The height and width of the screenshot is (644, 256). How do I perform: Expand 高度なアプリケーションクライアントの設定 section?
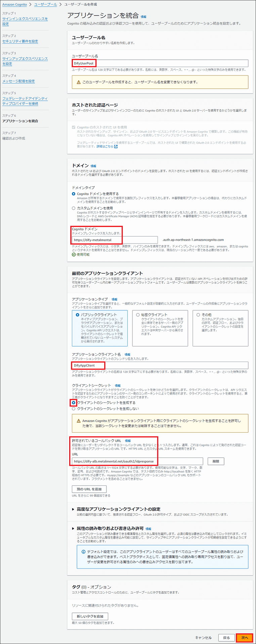coord(73,509)
